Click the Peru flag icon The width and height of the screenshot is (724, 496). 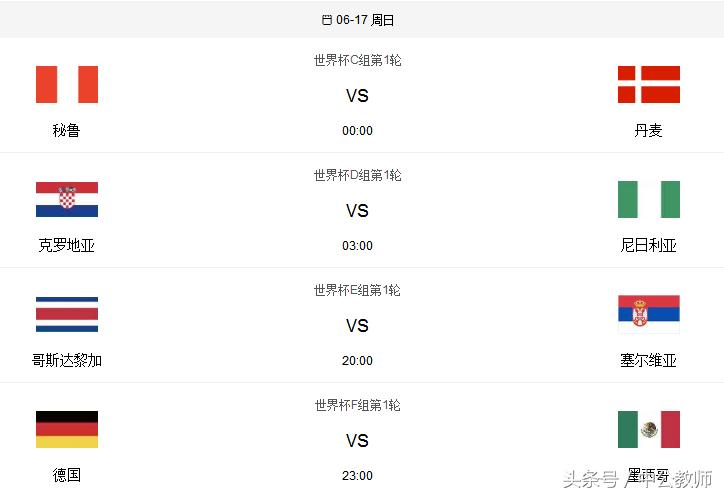coord(67,85)
